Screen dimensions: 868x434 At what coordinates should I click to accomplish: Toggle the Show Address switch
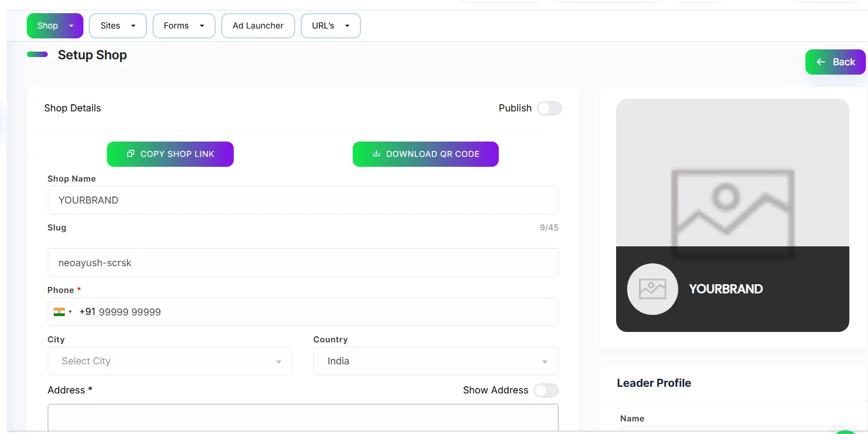tap(546, 390)
